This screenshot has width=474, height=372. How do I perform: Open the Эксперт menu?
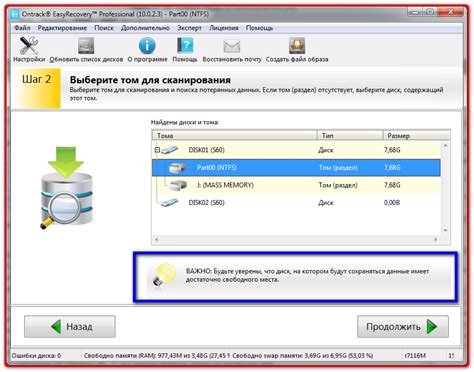click(x=189, y=28)
